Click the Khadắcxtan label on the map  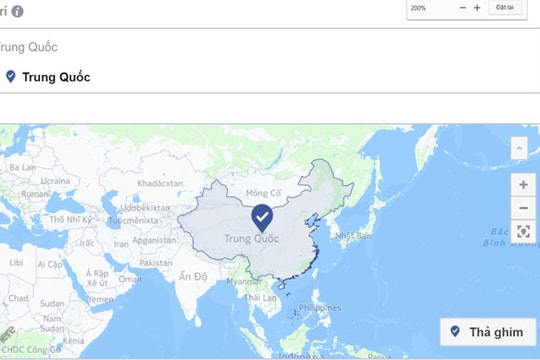(160, 183)
